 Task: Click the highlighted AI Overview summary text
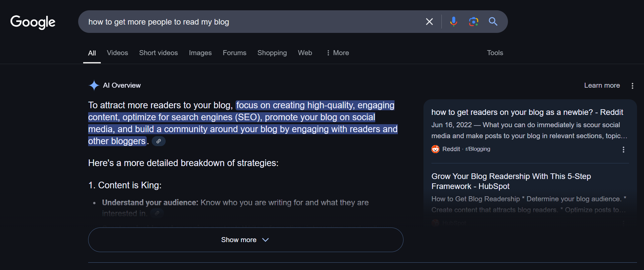coord(243,123)
